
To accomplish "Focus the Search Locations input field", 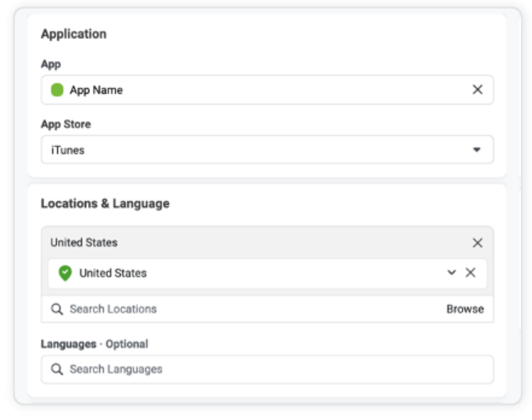I will (238, 309).
